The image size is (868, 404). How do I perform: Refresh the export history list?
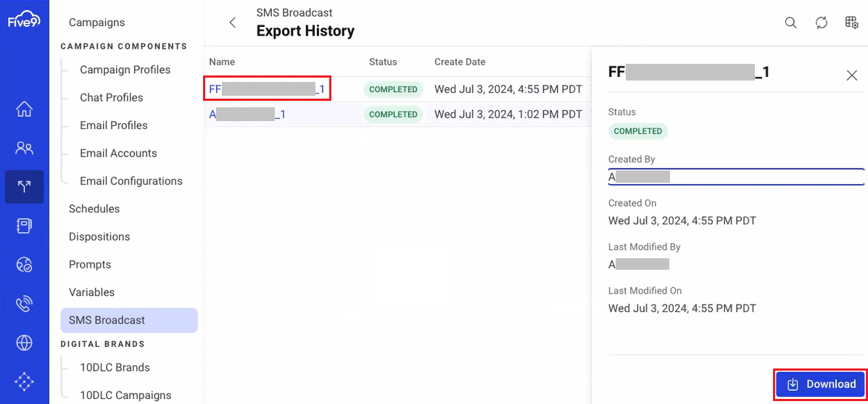[822, 22]
